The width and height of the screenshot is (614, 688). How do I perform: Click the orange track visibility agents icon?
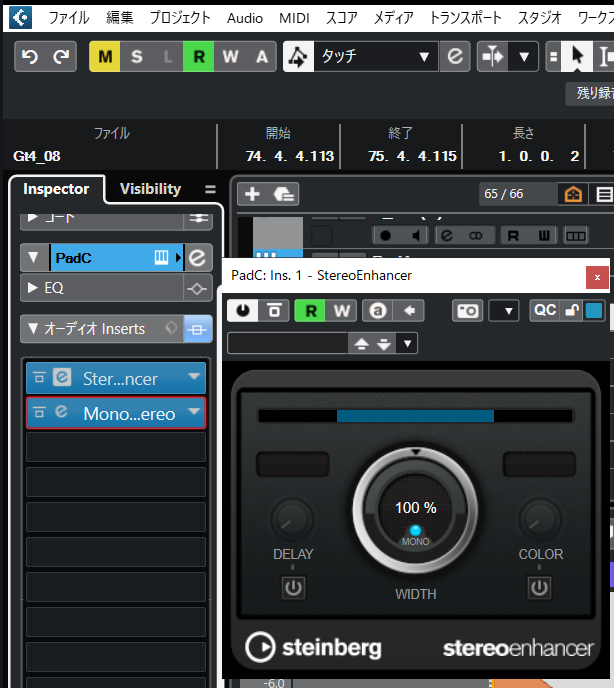573,194
